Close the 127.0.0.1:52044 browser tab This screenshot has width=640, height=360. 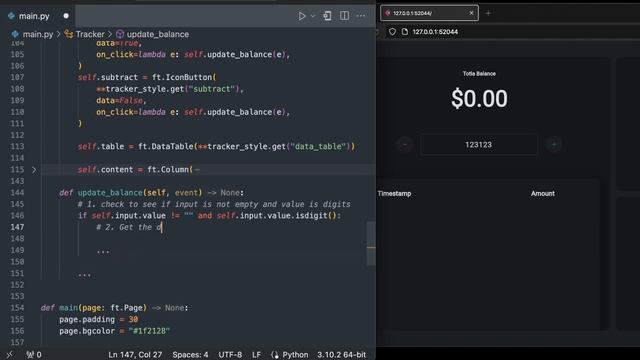click(471, 13)
